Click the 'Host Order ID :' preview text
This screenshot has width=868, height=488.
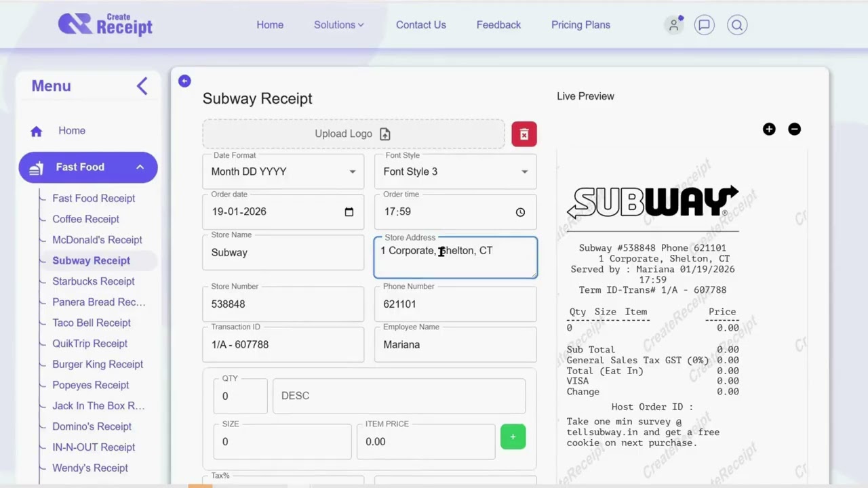(x=652, y=407)
